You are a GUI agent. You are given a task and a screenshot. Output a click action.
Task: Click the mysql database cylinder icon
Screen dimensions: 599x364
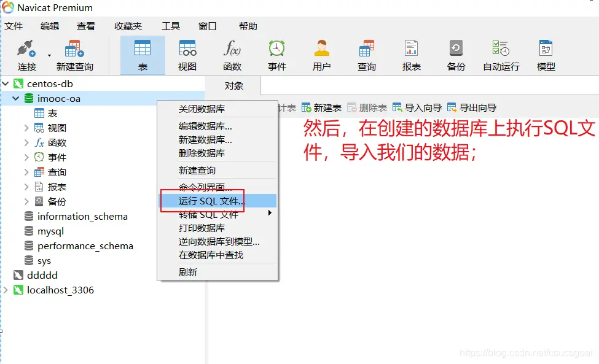click(29, 231)
